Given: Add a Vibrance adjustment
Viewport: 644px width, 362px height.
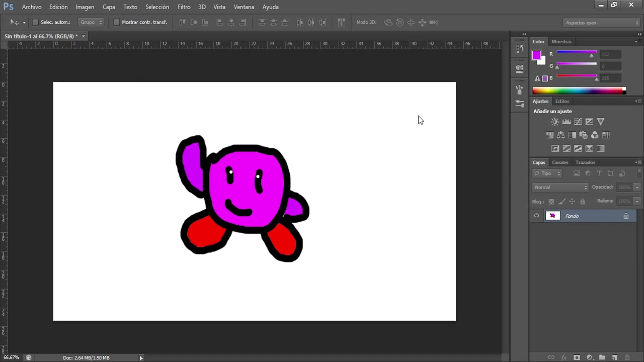Looking at the screenshot, I should point(601,122).
